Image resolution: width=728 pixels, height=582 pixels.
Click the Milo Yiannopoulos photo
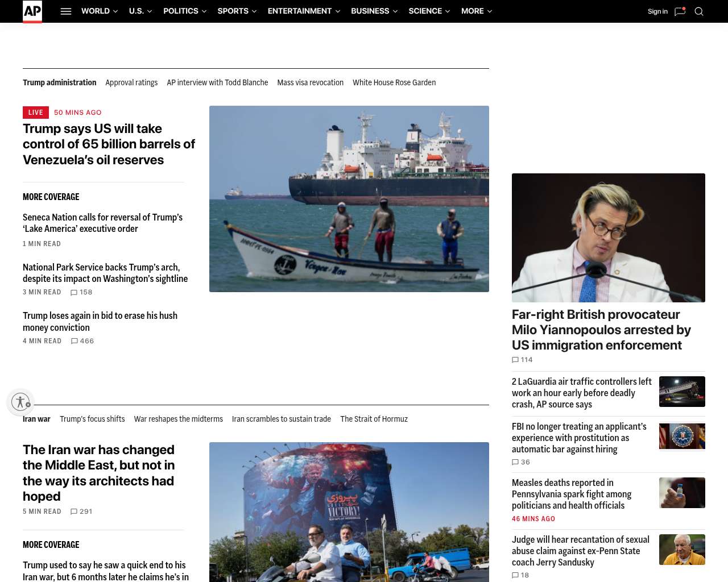point(609,238)
